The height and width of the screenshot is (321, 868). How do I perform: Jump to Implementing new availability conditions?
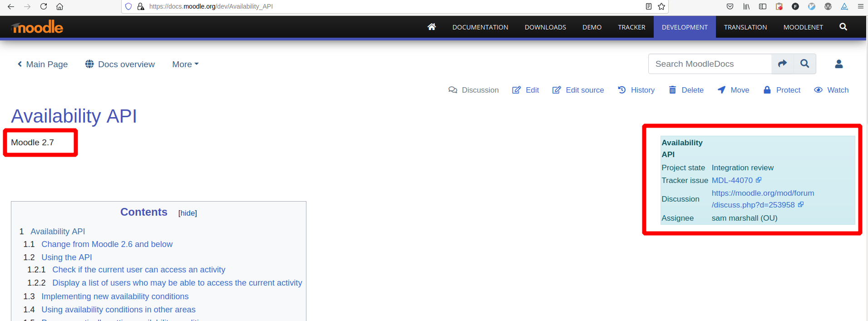115,296
